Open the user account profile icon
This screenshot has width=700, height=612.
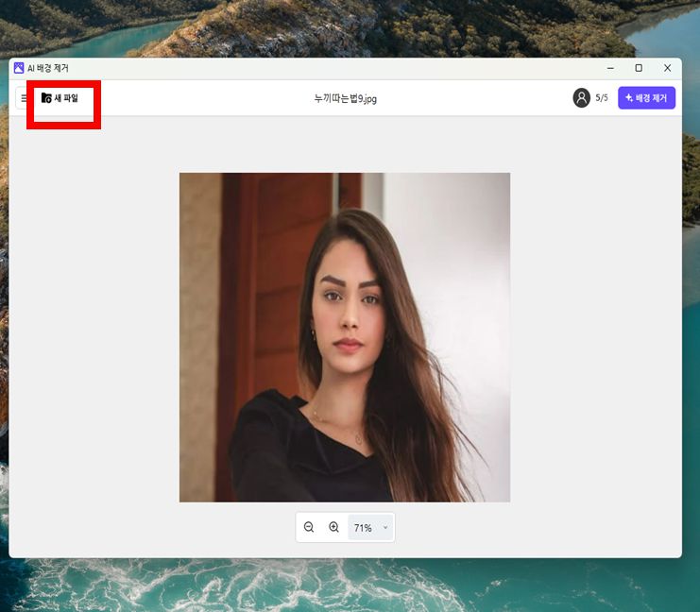pyautogui.click(x=581, y=98)
